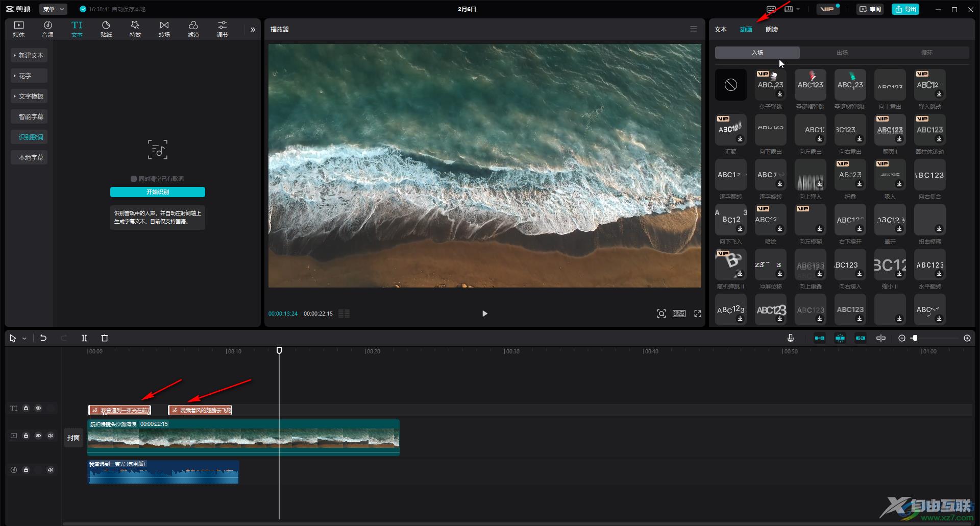Open the 特效 (Effects) panel icon

point(135,29)
